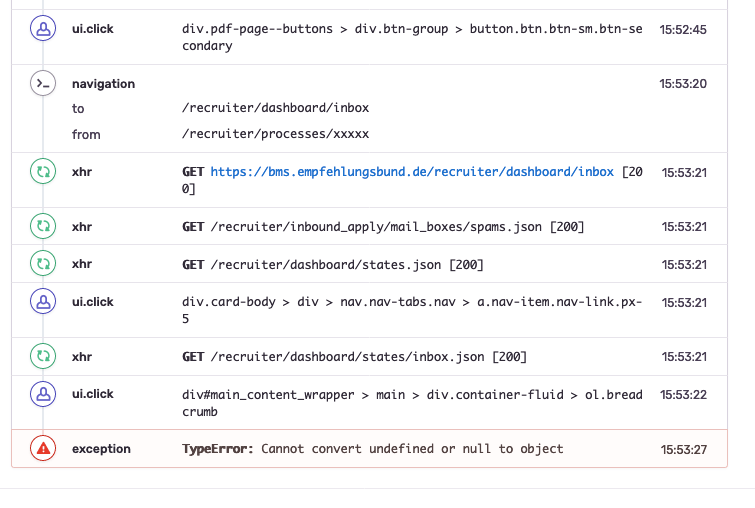Click the xhr icon for states/inbox.json
The image size is (755, 508).
pos(43,356)
